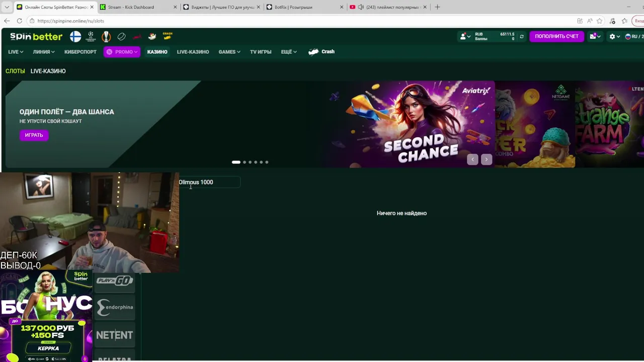
Task: Open the split screen icon in address bar
Action: tap(580, 21)
